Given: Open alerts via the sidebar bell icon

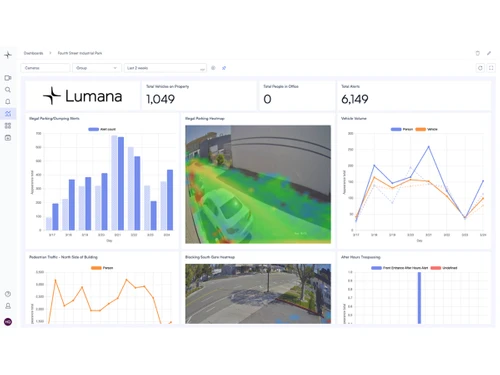Looking at the screenshot, I should (x=8, y=102).
